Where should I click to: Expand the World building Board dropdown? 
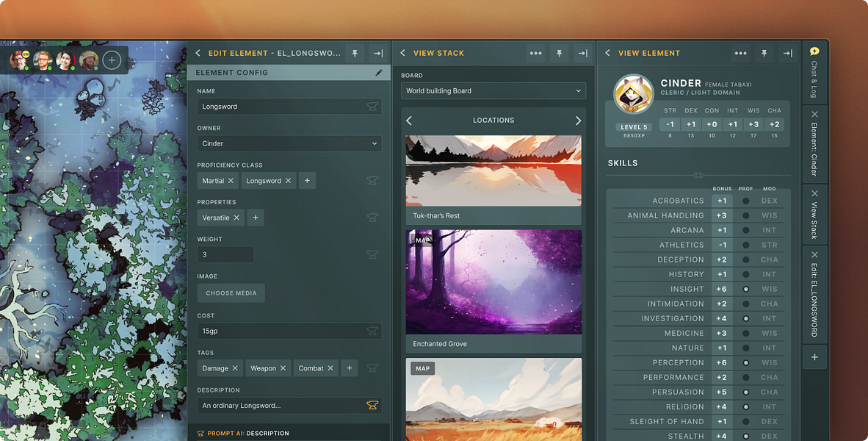493,91
